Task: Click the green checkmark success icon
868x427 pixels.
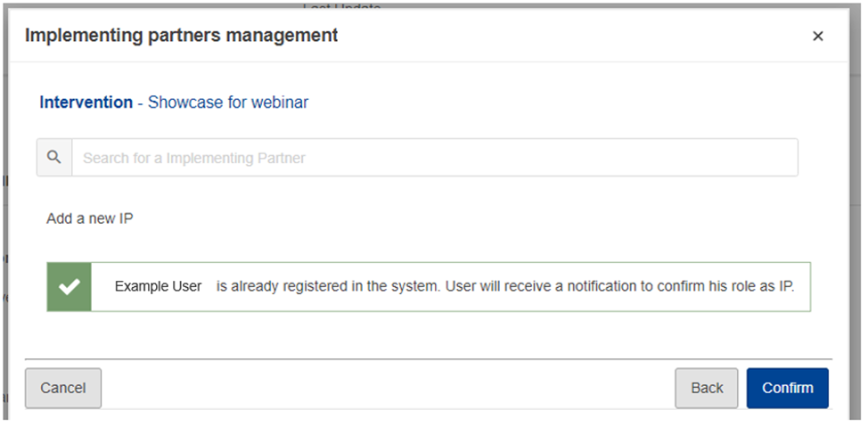Action: point(70,287)
